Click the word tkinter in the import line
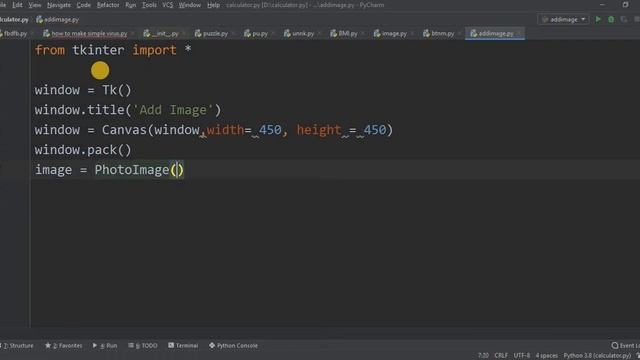 [x=98, y=50]
